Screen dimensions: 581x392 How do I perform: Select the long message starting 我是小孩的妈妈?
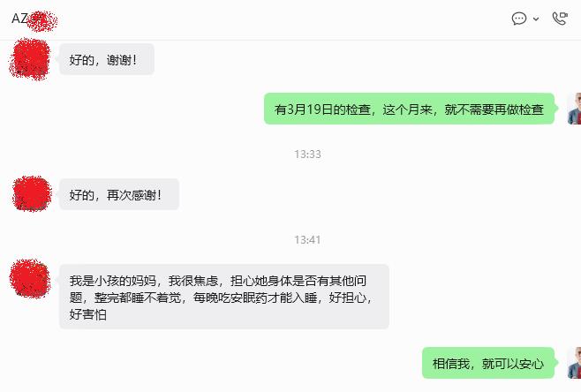click(x=224, y=297)
